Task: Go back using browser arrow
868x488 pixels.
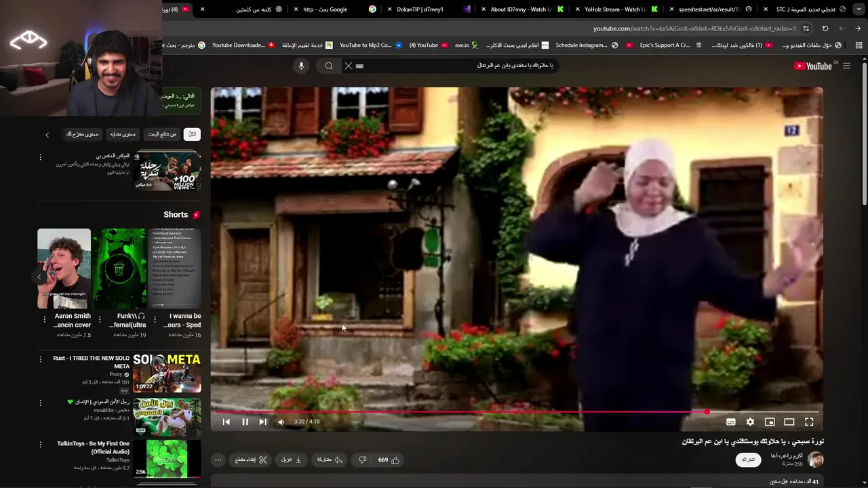Action: (x=858, y=28)
